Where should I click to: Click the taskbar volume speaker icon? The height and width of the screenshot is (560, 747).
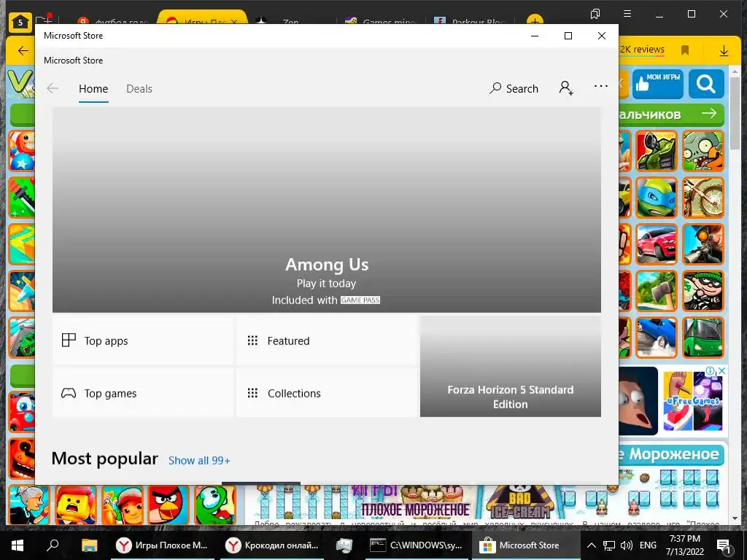point(627,545)
